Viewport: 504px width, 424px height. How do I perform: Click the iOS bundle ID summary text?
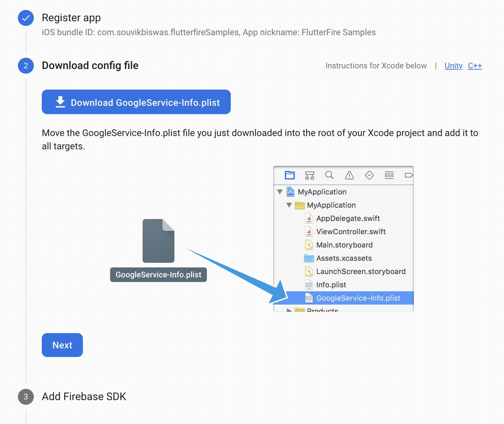(209, 32)
